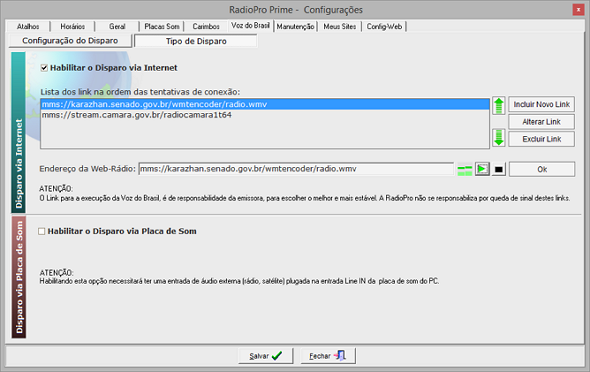This screenshot has height=372, width=590.
Task: Close the RadioPro Prime window
Action: 578,9
